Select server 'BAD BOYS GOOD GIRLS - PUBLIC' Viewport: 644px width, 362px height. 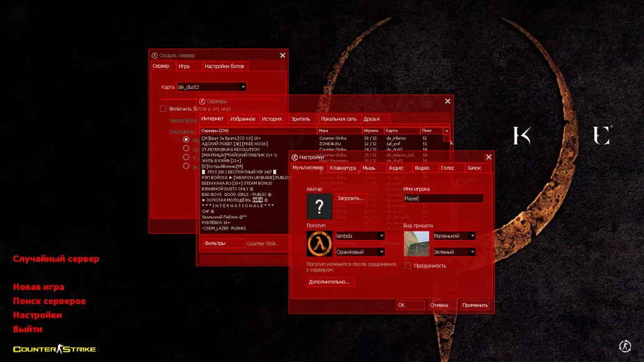(245, 195)
